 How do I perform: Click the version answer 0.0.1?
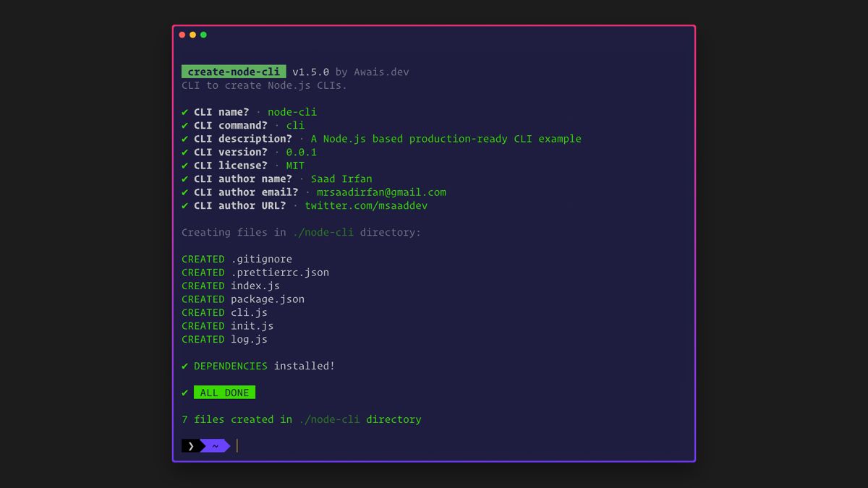pos(302,153)
